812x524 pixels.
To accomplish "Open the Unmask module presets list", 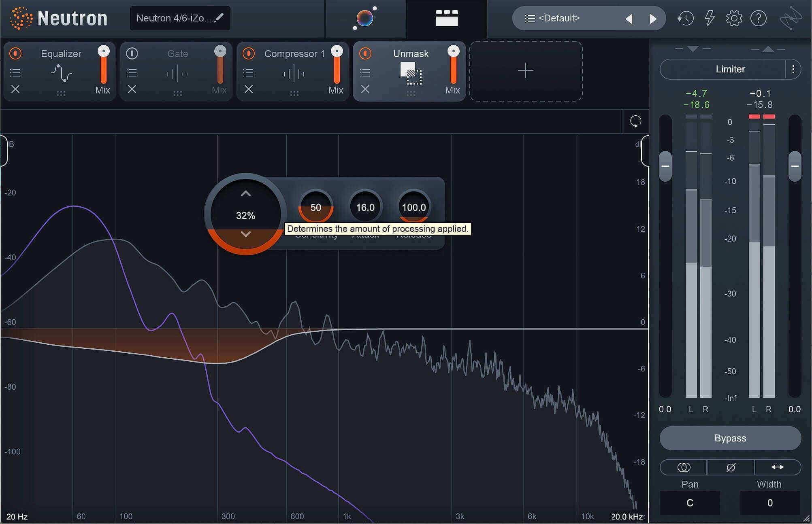I will [x=365, y=73].
